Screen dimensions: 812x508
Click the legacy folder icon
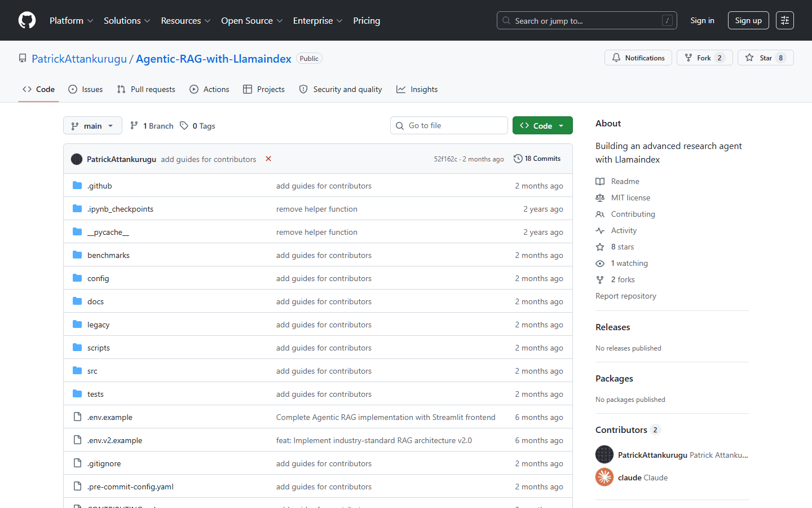click(x=77, y=324)
